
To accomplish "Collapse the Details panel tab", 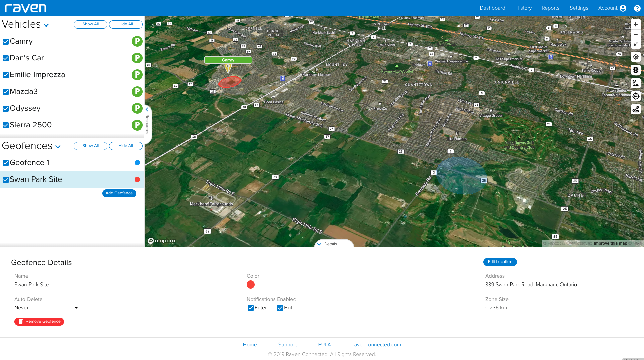I will click(x=333, y=244).
